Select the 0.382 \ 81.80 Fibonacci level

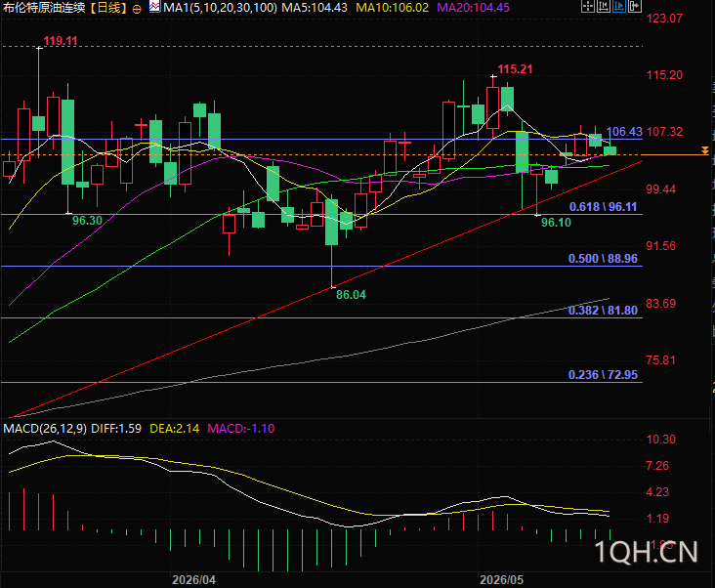pyautogui.click(x=603, y=311)
